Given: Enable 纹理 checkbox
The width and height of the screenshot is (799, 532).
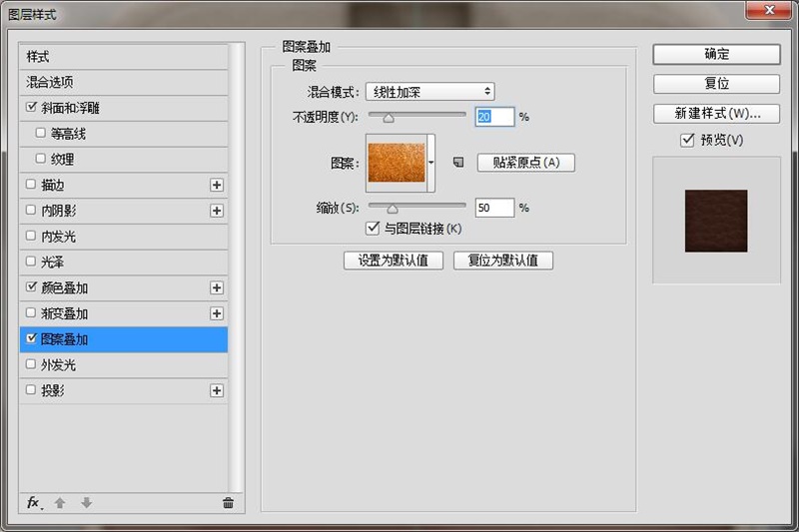Looking at the screenshot, I should tap(41, 159).
